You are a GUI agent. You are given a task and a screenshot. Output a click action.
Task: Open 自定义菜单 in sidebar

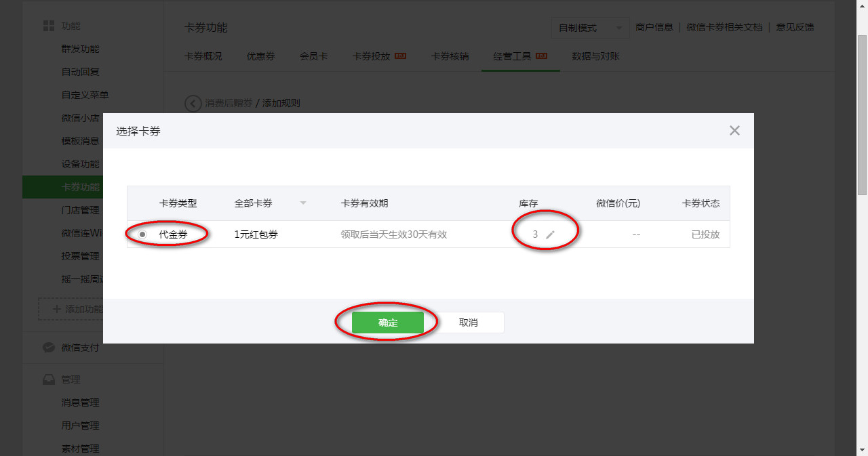[x=85, y=95]
